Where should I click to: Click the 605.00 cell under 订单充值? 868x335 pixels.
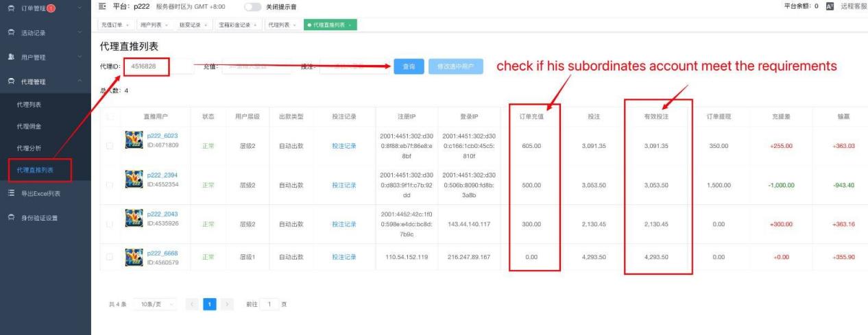coord(531,146)
